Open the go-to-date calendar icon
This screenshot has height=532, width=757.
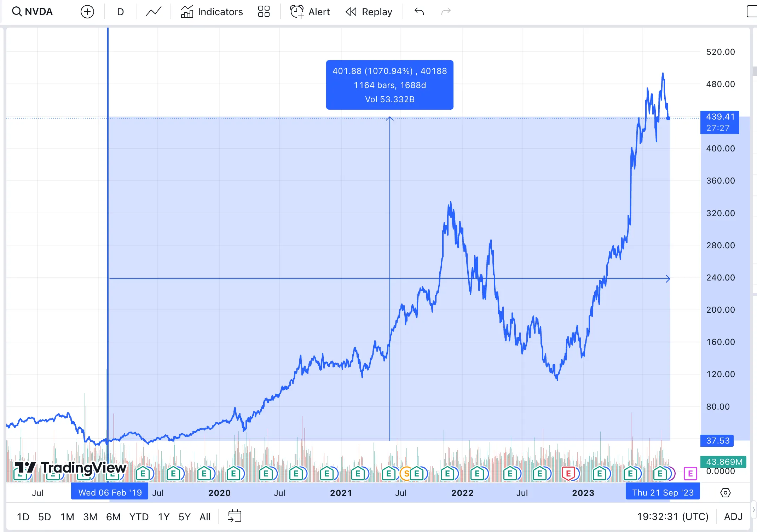pos(235,516)
